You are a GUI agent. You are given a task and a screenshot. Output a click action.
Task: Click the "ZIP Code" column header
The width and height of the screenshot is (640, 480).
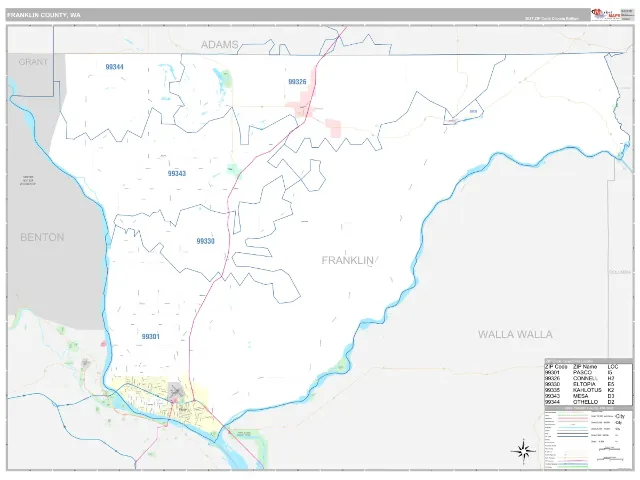pos(556,367)
